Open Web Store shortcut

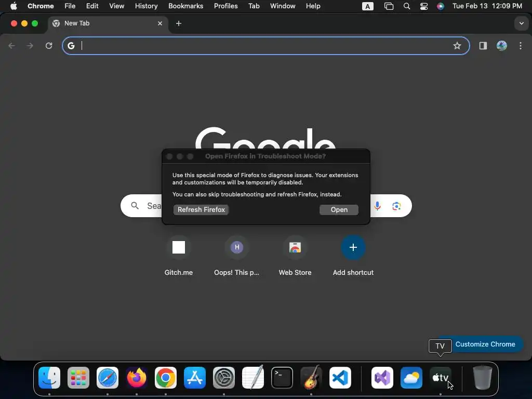click(x=295, y=256)
